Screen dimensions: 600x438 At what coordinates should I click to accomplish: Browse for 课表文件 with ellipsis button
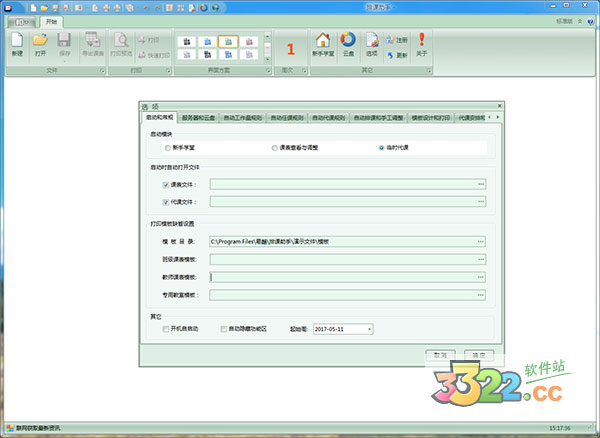[481, 184]
